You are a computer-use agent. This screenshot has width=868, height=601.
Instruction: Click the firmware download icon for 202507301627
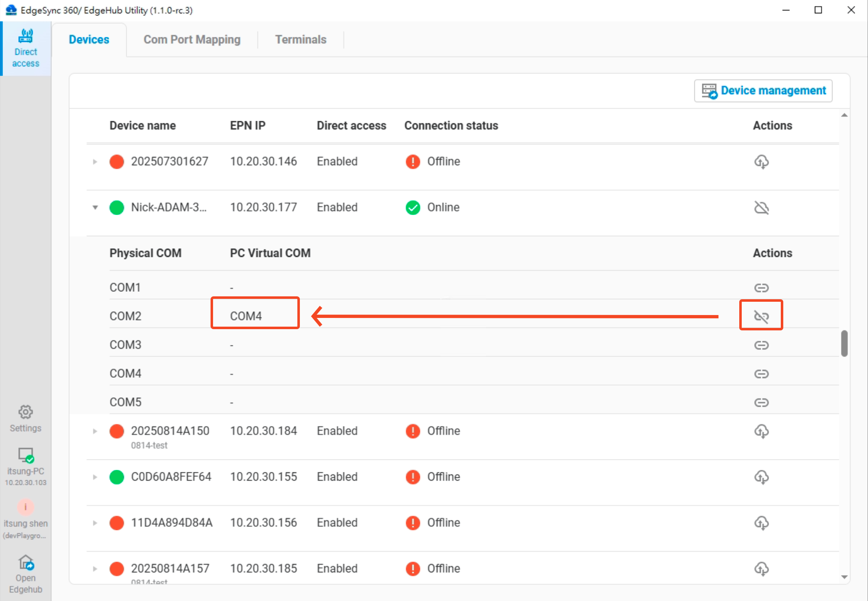tap(762, 161)
